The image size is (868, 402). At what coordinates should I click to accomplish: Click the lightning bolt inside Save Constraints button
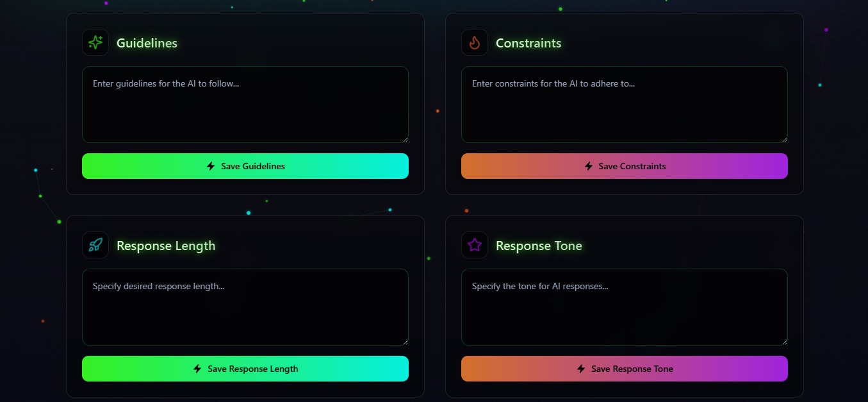589,166
